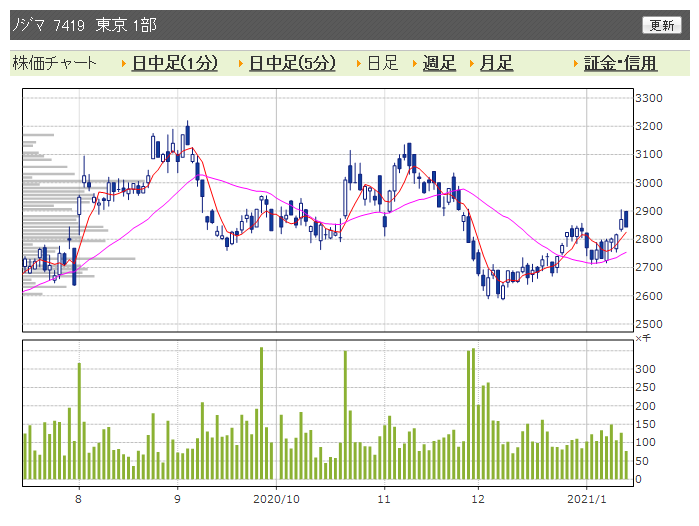Click the tallest volume bar before 2020/10
Screen dimensions: 699x526
click(262, 413)
